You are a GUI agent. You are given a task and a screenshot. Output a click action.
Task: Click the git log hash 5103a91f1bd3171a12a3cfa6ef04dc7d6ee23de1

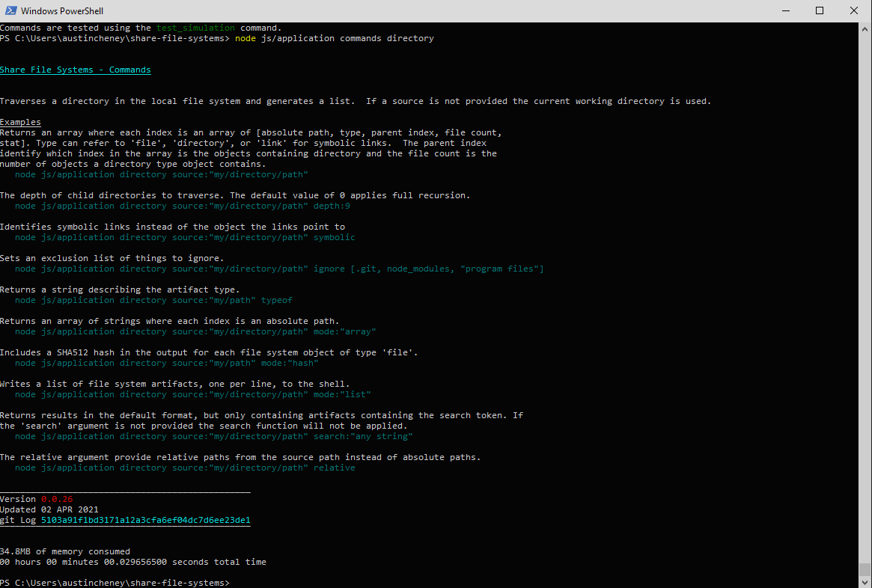click(x=146, y=520)
